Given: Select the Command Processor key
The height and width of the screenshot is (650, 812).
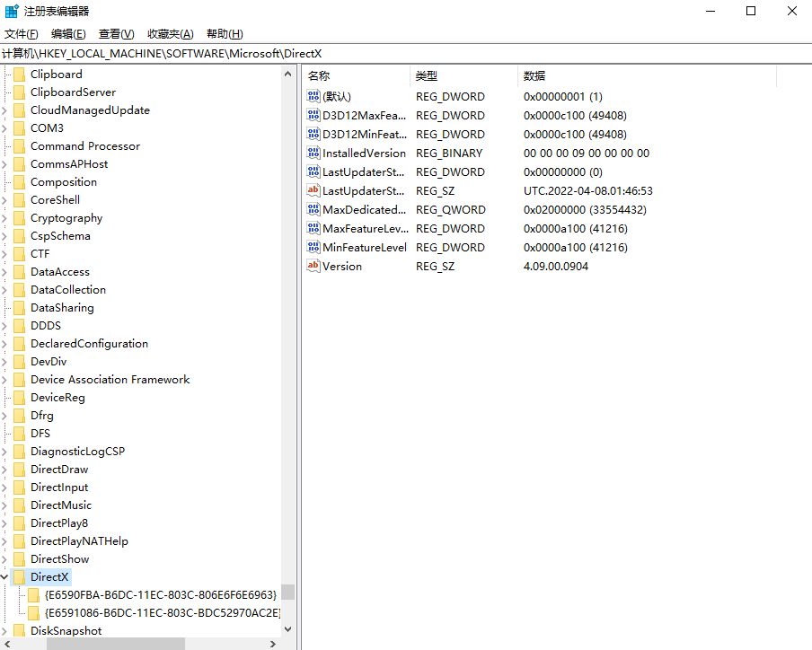Looking at the screenshot, I should [x=85, y=146].
